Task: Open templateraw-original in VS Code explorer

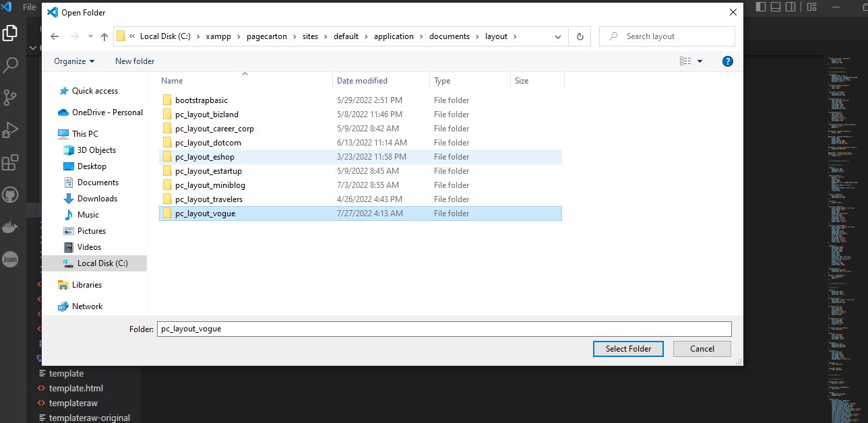Action: [x=89, y=418]
